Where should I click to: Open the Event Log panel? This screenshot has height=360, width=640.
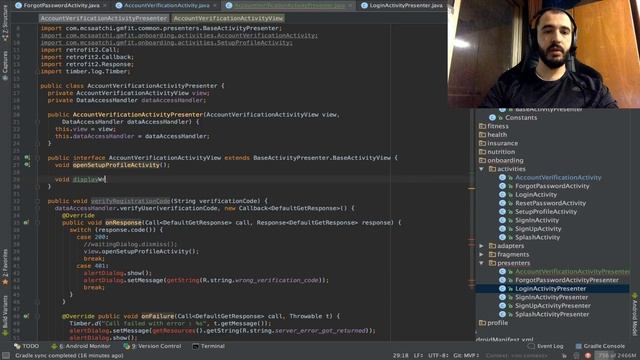tap(545, 346)
